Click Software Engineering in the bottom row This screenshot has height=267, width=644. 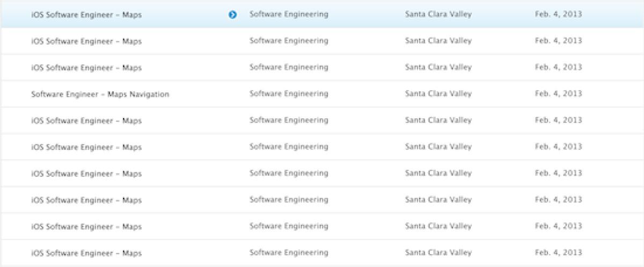tap(289, 253)
